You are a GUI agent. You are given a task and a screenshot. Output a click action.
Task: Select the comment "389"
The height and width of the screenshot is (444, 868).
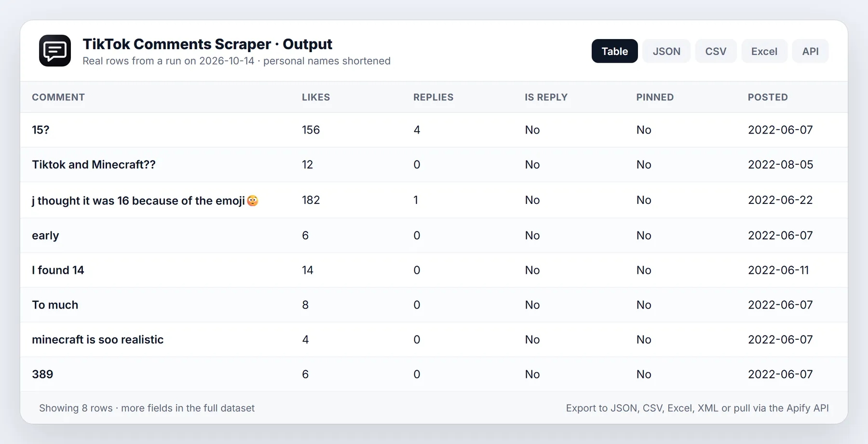point(42,375)
